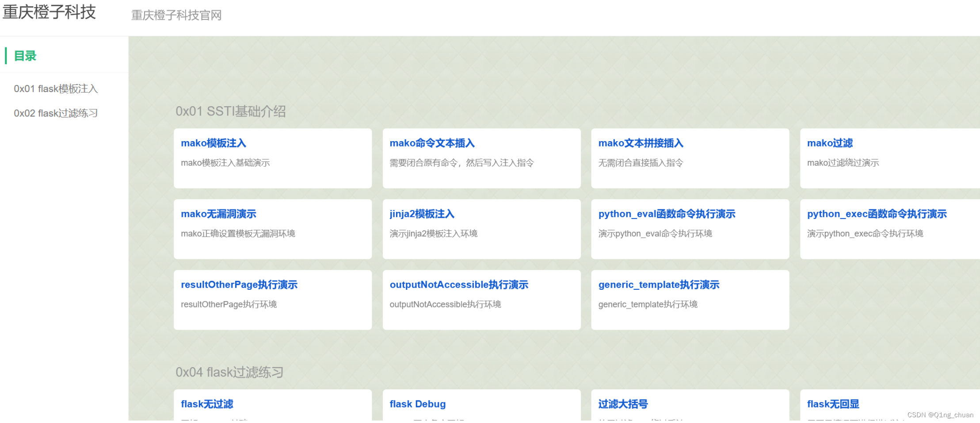Screen dimensions: 980x423
Task: Open the flask无过滤 practice link
Action: pyautogui.click(x=207, y=404)
